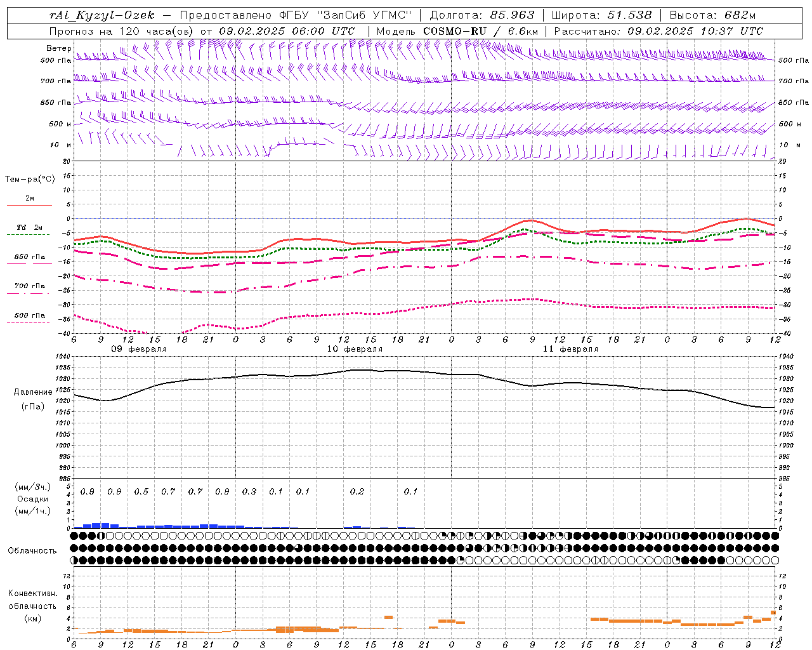This screenshot has height=650, width=812.
Task: Click the model label 'COSMO-RU / 6.6км'
Action: (481, 31)
